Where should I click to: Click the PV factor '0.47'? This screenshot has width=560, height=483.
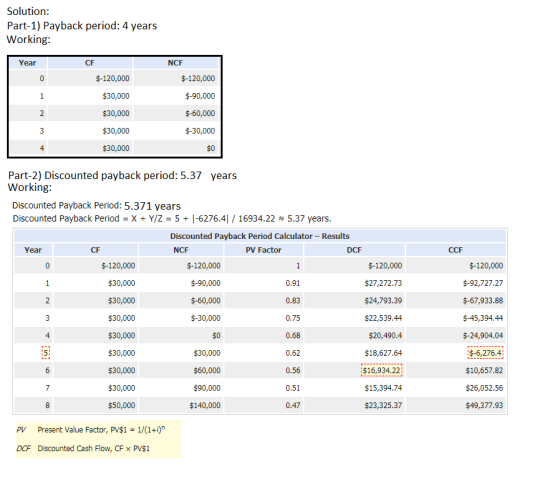pyautogui.click(x=292, y=405)
